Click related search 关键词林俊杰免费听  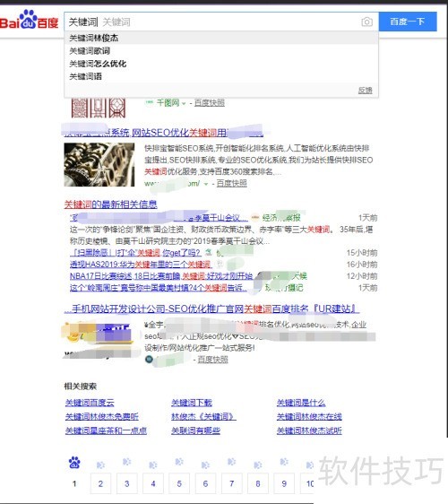tap(102, 417)
